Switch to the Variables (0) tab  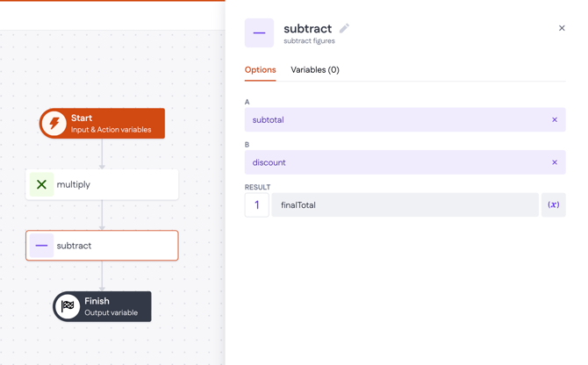coord(315,70)
